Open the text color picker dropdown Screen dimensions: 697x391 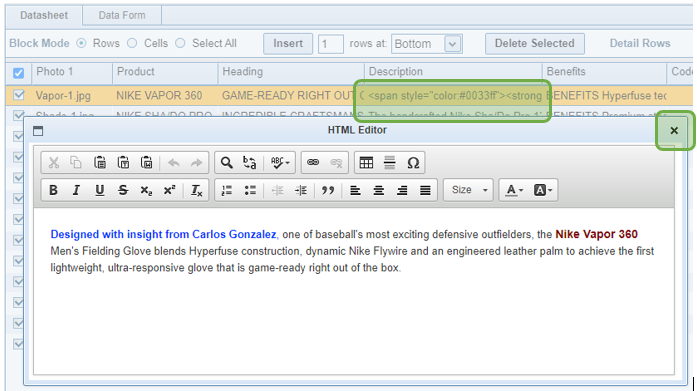point(515,190)
